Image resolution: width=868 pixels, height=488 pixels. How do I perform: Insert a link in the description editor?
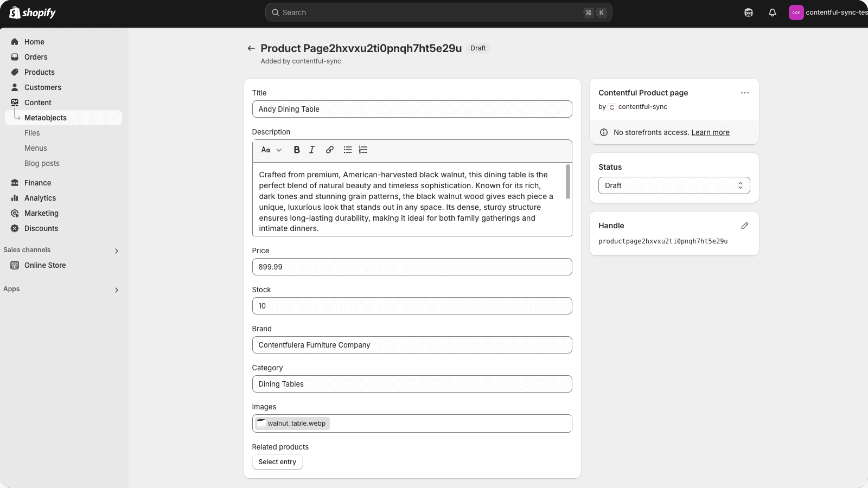[329, 150]
